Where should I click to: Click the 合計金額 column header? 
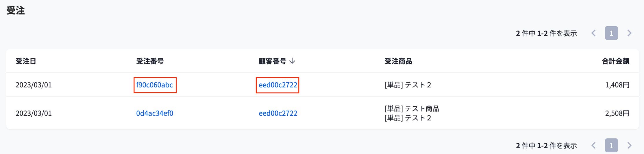tap(615, 61)
